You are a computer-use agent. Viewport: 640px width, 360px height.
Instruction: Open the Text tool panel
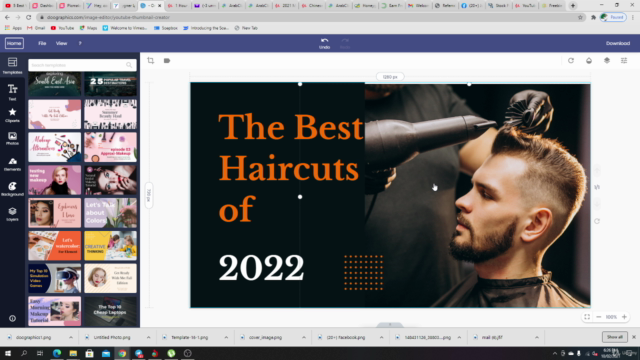(x=12, y=92)
